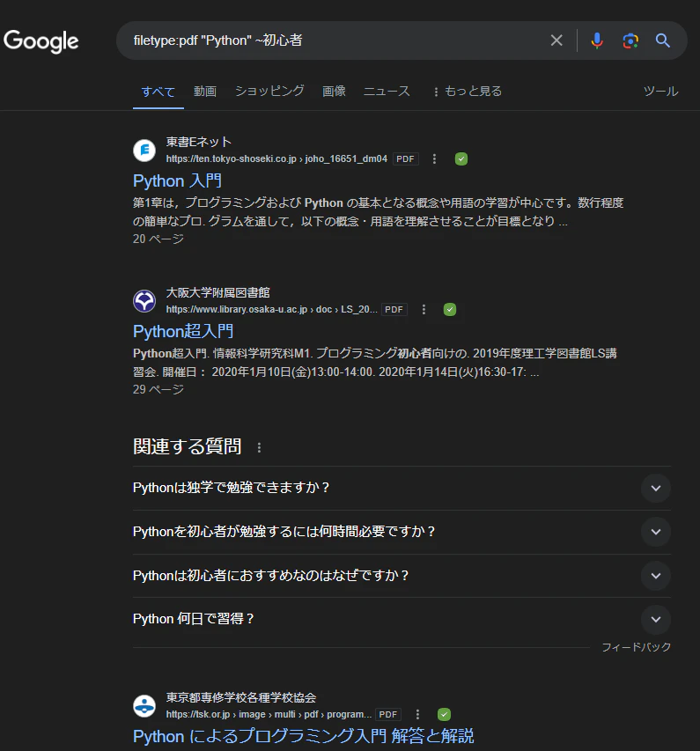Switch to the 画像 tab
The image size is (700, 751).
click(334, 91)
